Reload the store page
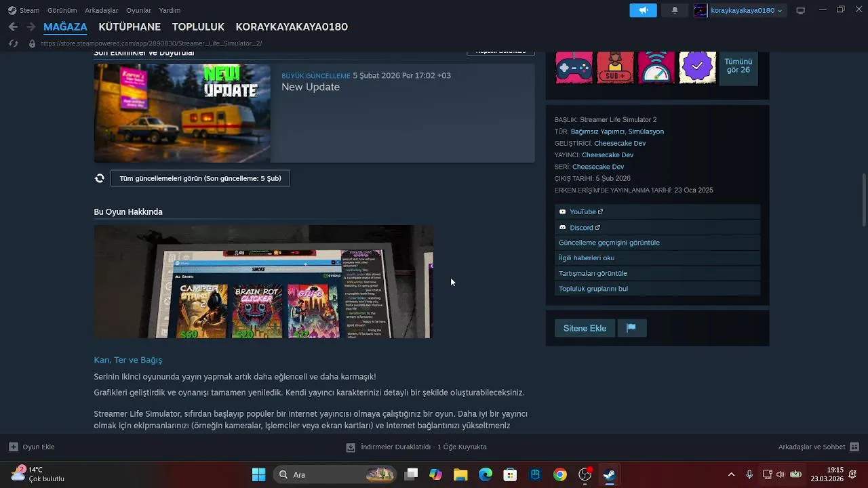This screenshot has height=488, width=868. click(13, 43)
